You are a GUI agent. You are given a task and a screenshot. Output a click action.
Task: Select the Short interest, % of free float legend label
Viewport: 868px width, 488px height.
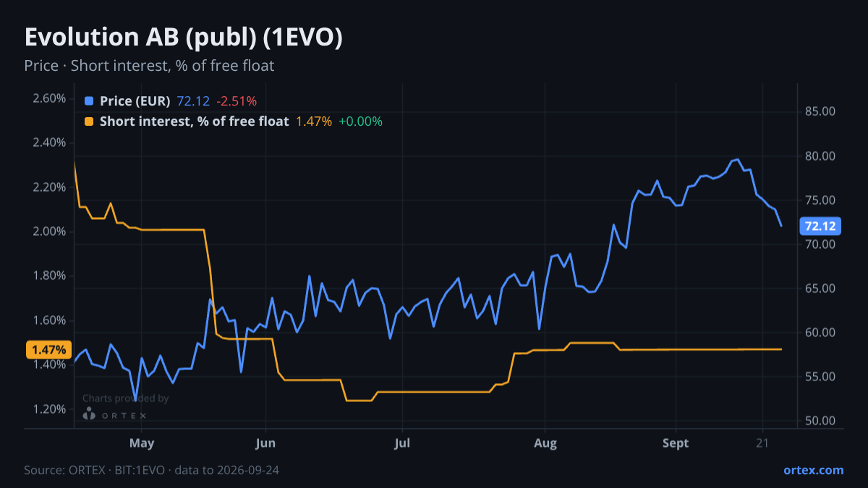195,121
